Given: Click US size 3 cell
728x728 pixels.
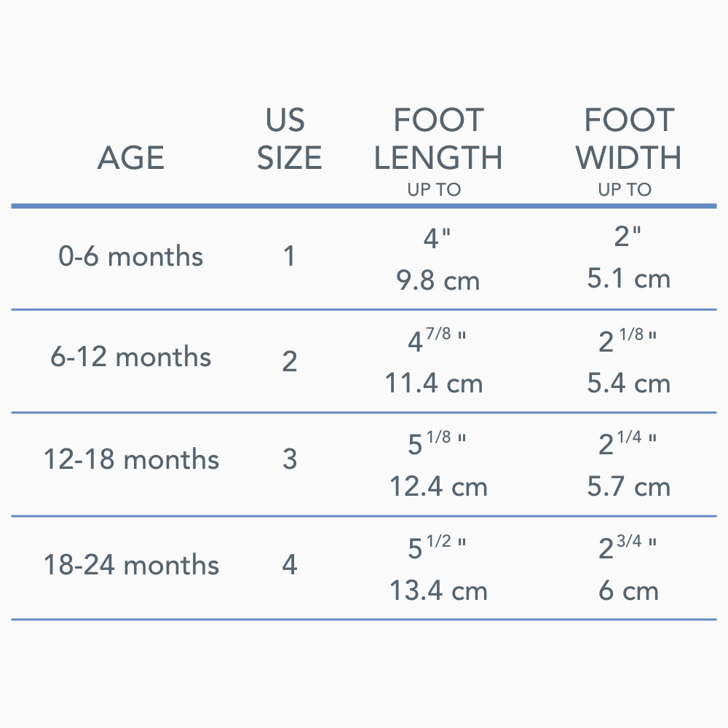Looking at the screenshot, I should pos(290,460).
